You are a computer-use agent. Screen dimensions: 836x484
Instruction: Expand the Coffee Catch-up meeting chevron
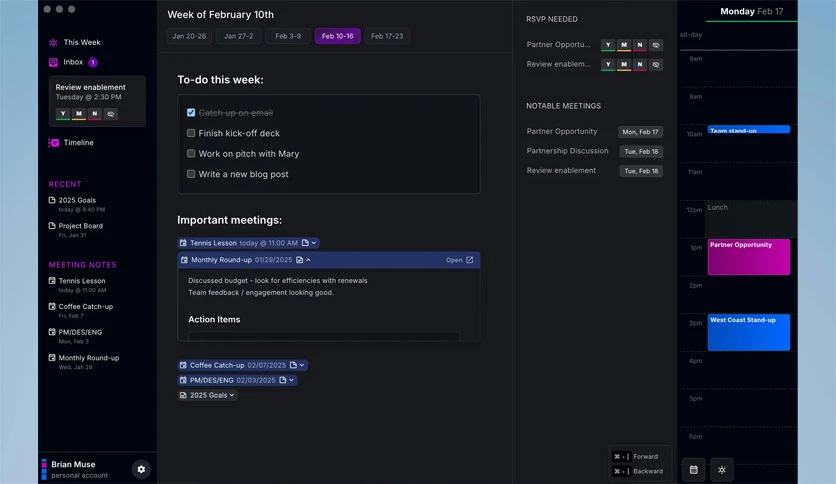tap(302, 365)
